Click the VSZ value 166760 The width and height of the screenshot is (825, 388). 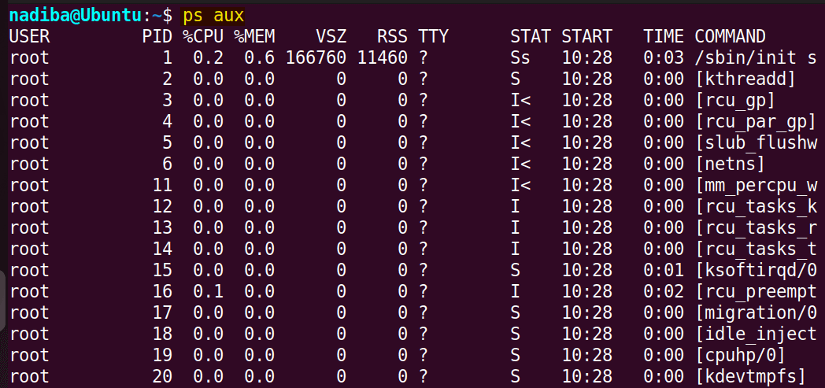(x=316, y=58)
